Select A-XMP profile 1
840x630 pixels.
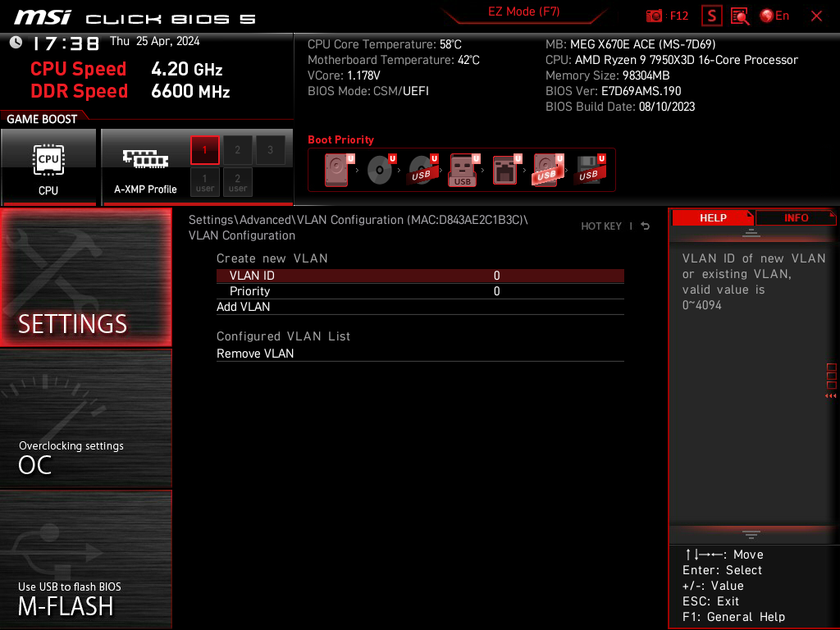coord(204,150)
